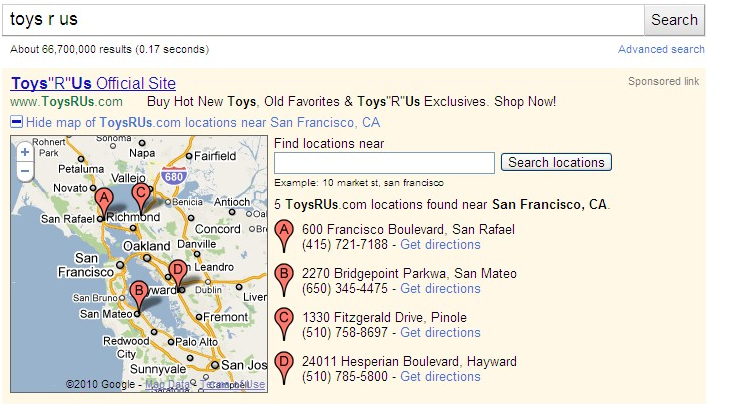Click the red marker C in the locations list
Screen dimensions: 753x418
[x=284, y=324]
